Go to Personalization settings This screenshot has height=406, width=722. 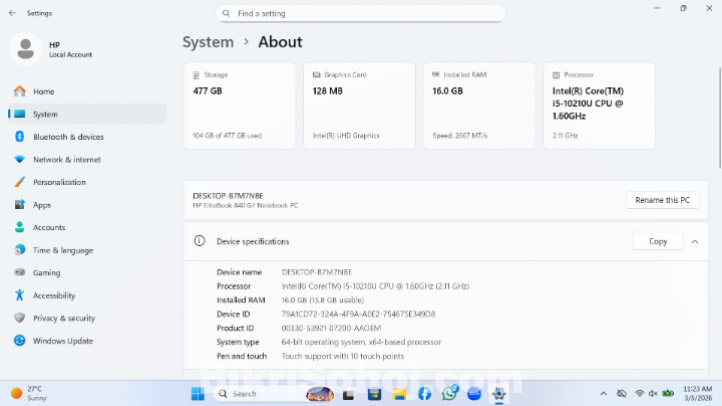pyautogui.click(x=59, y=182)
